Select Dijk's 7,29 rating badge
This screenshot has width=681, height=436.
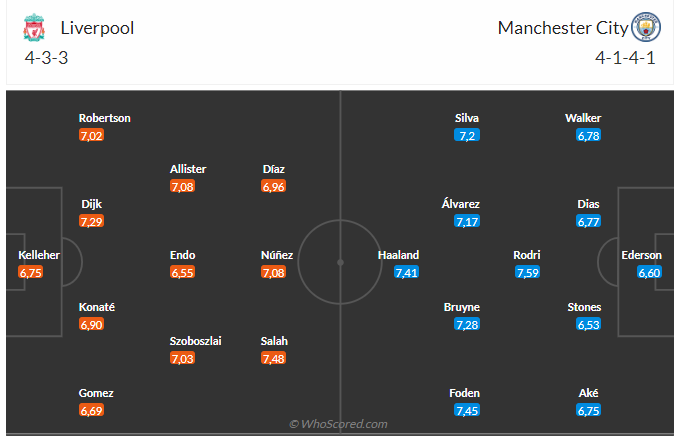click(x=92, y=221)
